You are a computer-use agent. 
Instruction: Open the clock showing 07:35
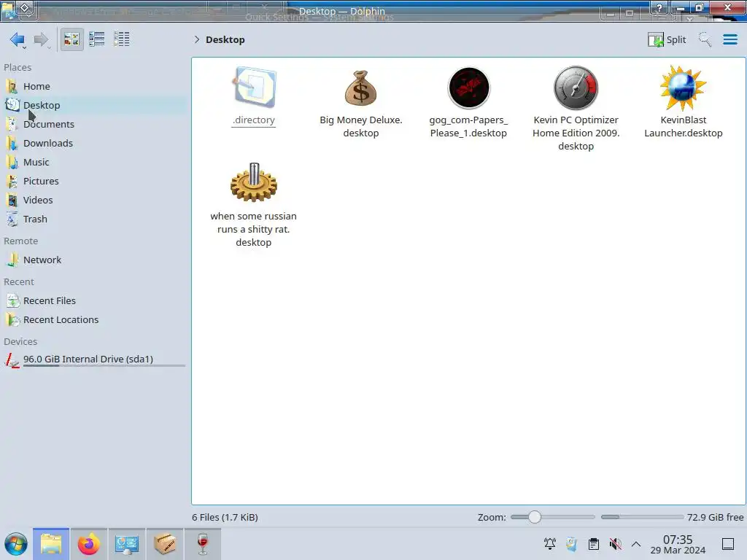click(x=678, y=544)
